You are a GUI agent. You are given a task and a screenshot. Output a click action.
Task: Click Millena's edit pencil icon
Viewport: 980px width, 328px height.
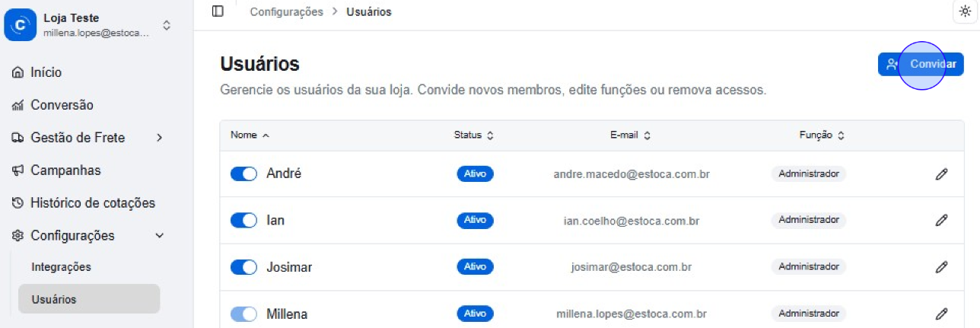(x=941, y=314)
